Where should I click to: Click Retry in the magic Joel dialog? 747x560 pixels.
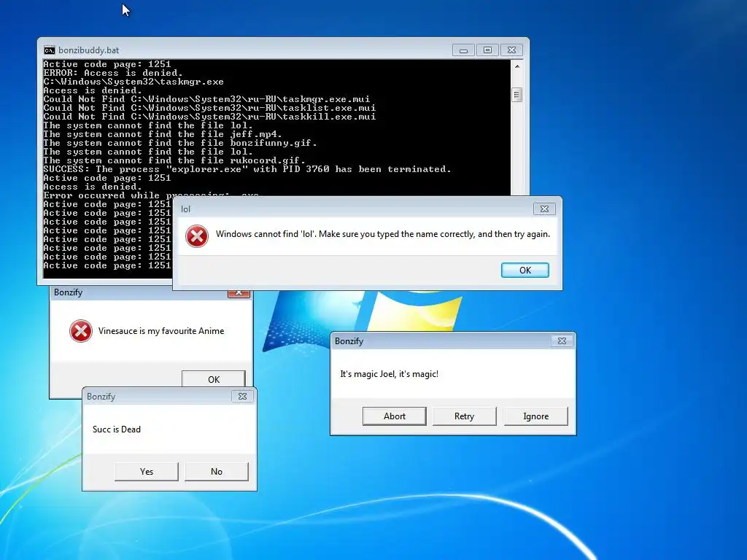point(464,416)
